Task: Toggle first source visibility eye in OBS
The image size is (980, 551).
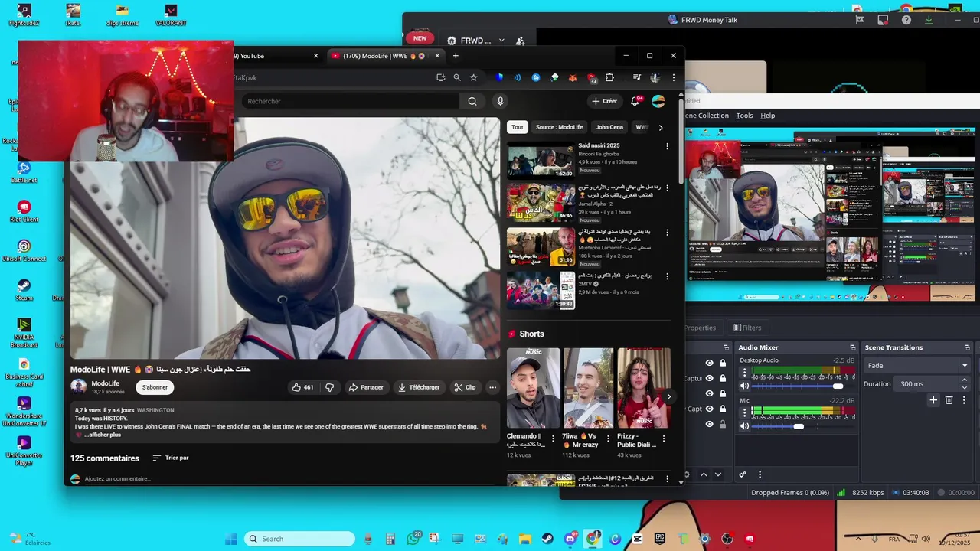Action: click(x=709, y=363)
